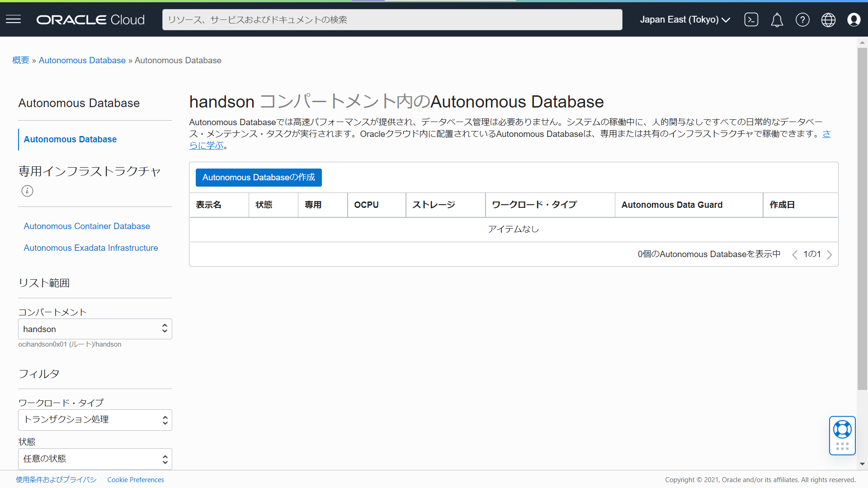Click the dedicated infrastructure info icon

point(27,191)
